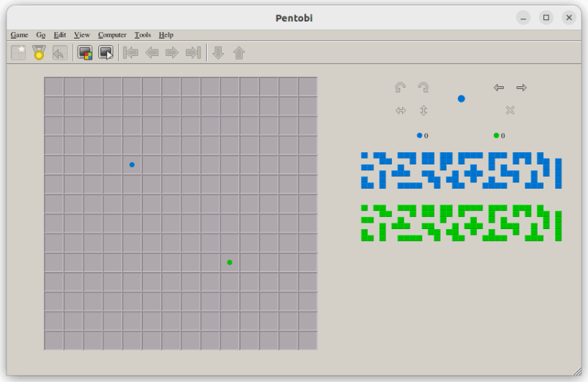Pick the green five-square vertical bar
This screenshot has width=588, height=382.
point(559,226)
